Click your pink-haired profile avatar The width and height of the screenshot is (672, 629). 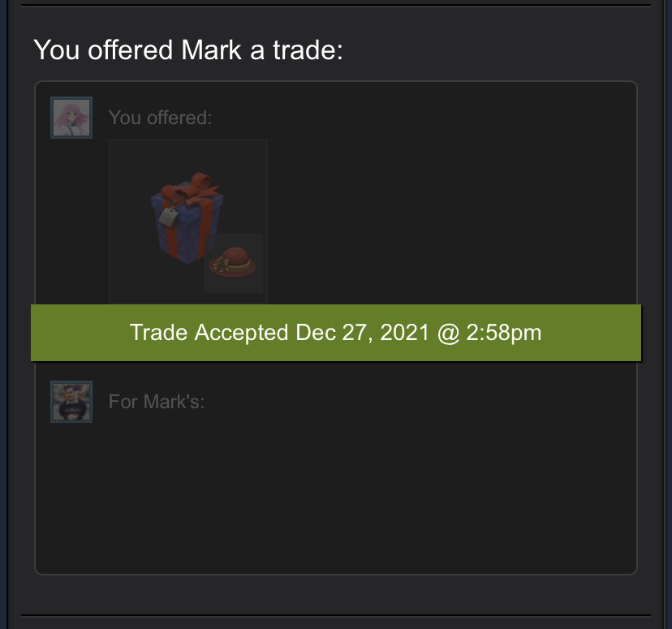tap(71, 118)
